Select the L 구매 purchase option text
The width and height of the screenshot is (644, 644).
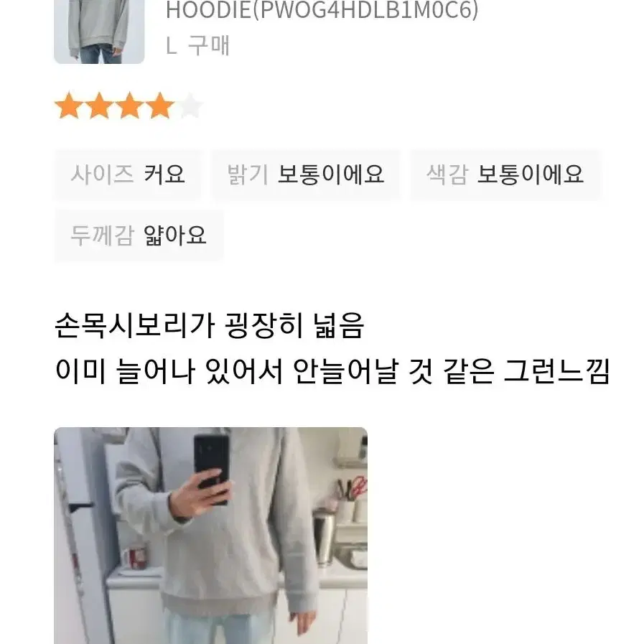pyautogui.click(x=197, y=45)
